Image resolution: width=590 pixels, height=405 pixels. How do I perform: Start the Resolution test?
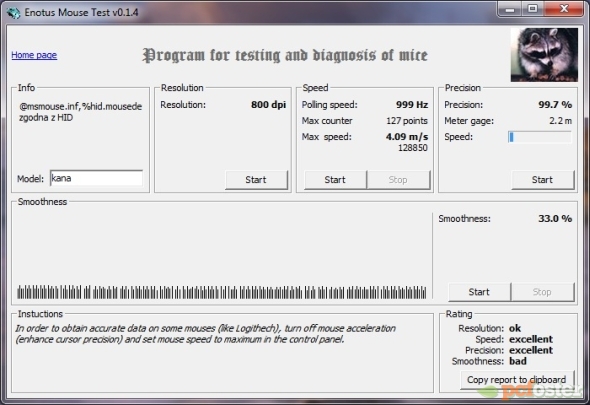(x=256, y=180)
